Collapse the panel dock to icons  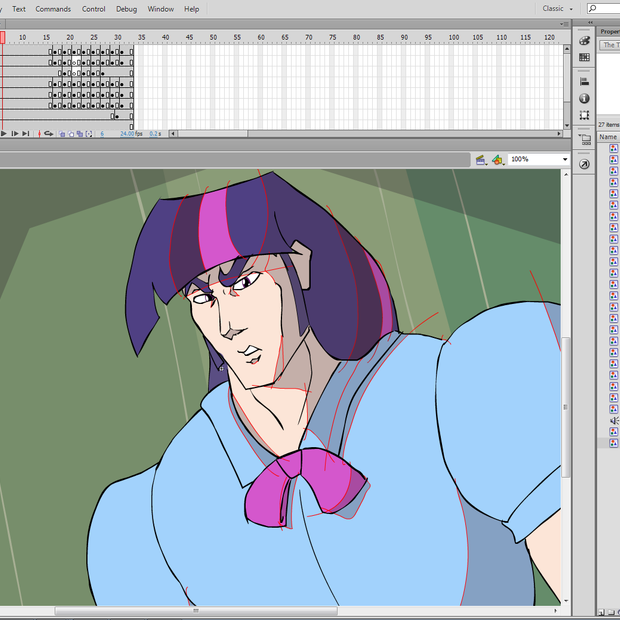(x=590, y=23)
